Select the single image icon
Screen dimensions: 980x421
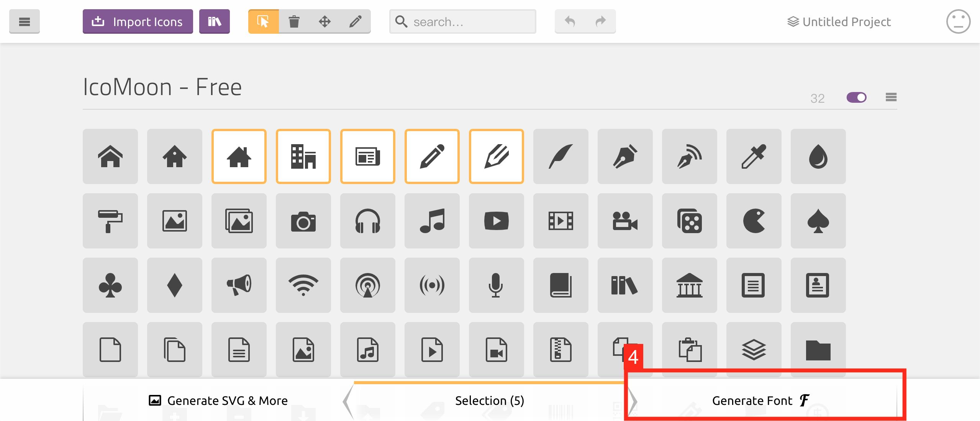click(175, 221)
